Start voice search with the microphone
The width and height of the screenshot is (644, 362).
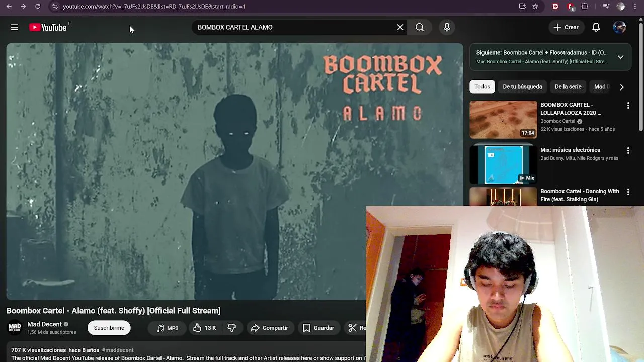click(x=447, y=27)
